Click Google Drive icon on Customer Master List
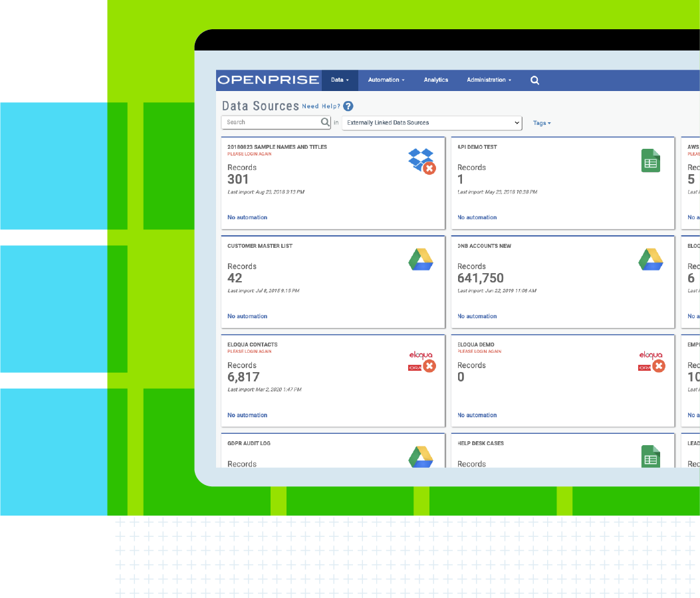This screenshot has height=598, width=700. [x=421, y=260]
